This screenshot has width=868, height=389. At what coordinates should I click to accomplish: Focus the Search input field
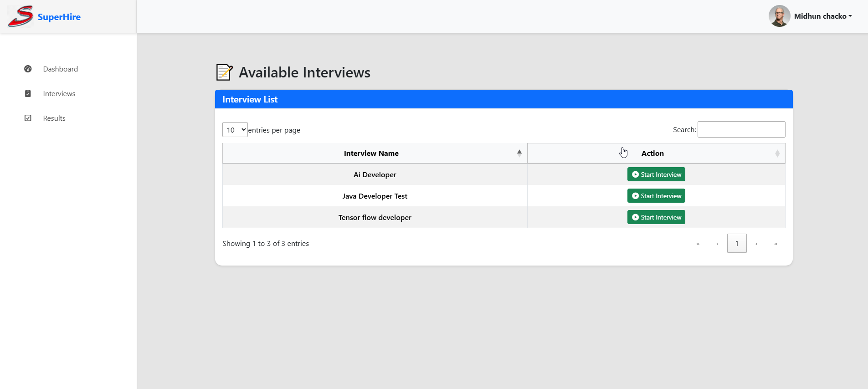click(741, 129)
